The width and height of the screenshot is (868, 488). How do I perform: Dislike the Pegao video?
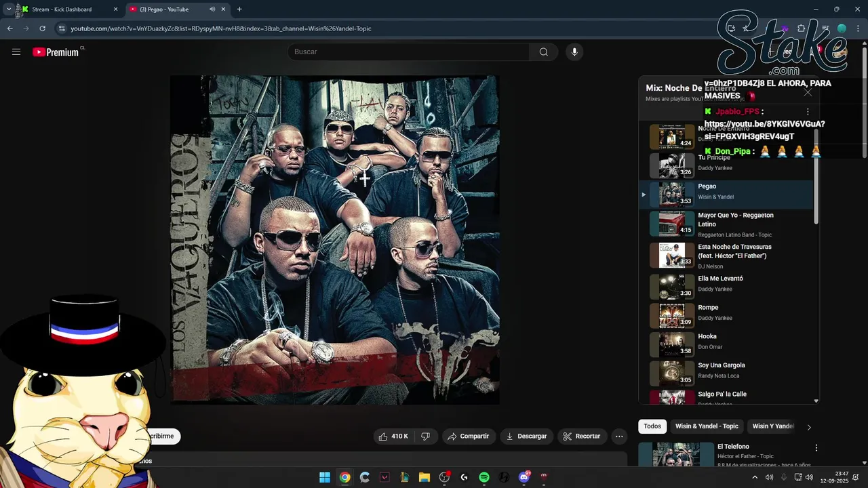point(426,436)
